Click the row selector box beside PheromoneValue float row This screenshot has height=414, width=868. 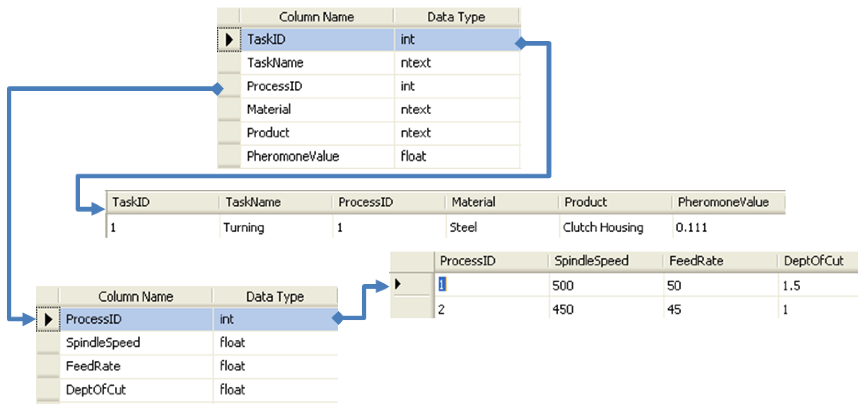click(x=229, y=156)
